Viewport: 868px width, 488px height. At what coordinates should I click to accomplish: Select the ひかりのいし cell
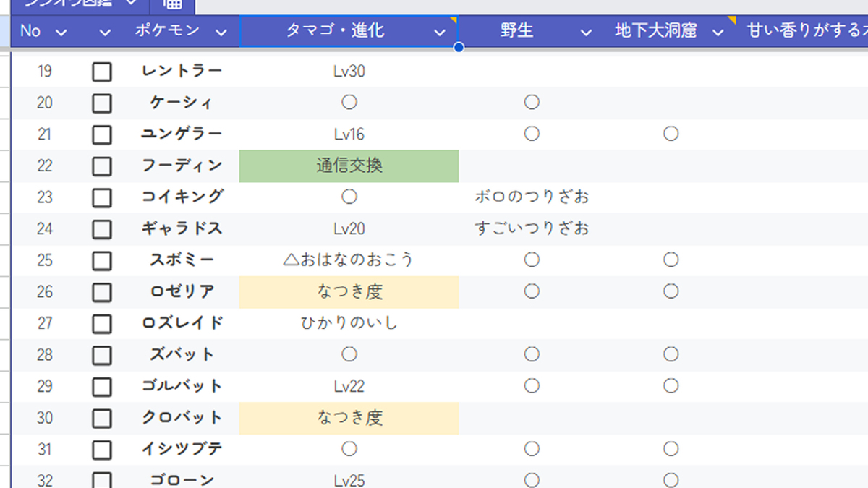click(349, 323)
